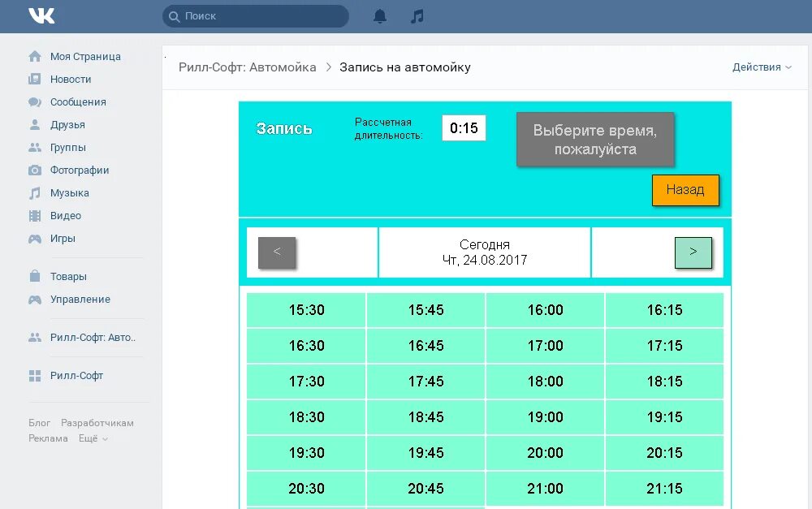Select the 16:30 time slot
The height and width of the screenshot is (509, 812).
point(306,345)
